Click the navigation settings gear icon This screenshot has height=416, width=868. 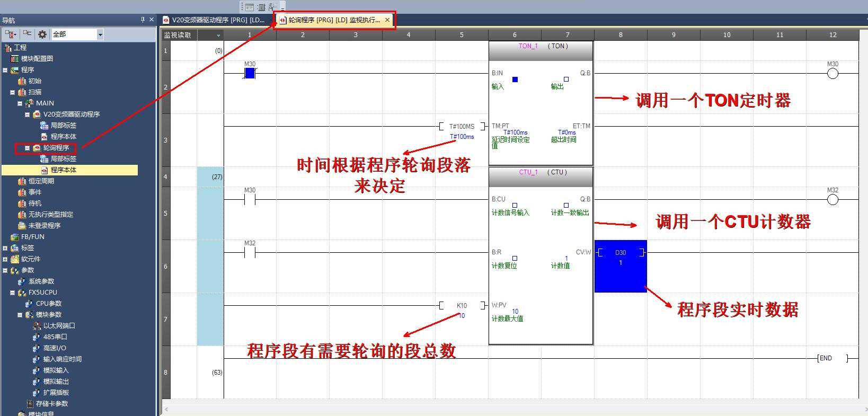click(42, 34)
